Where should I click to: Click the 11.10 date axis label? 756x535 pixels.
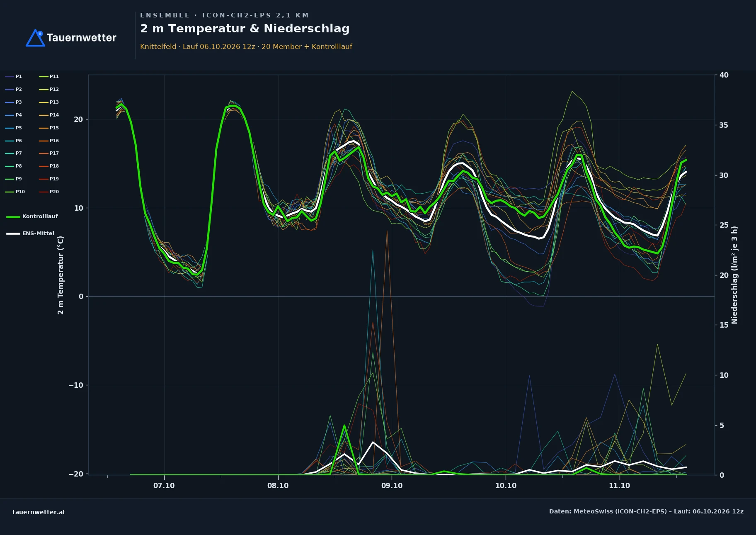[x=620, y=486]
